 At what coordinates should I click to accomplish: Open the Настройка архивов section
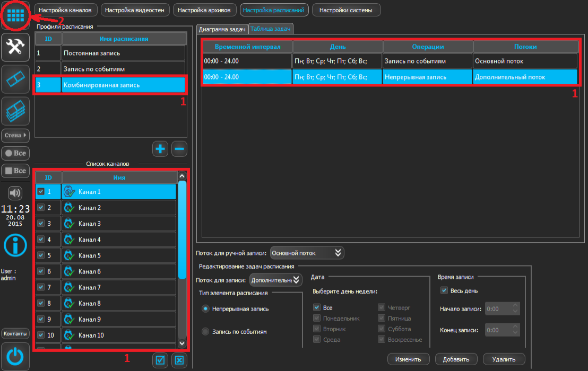(204, 10)
